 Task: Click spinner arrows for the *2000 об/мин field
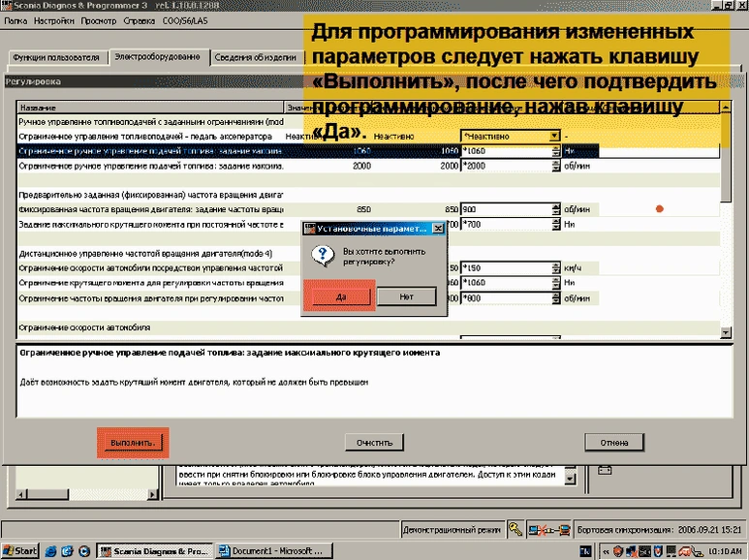[555, 167]
